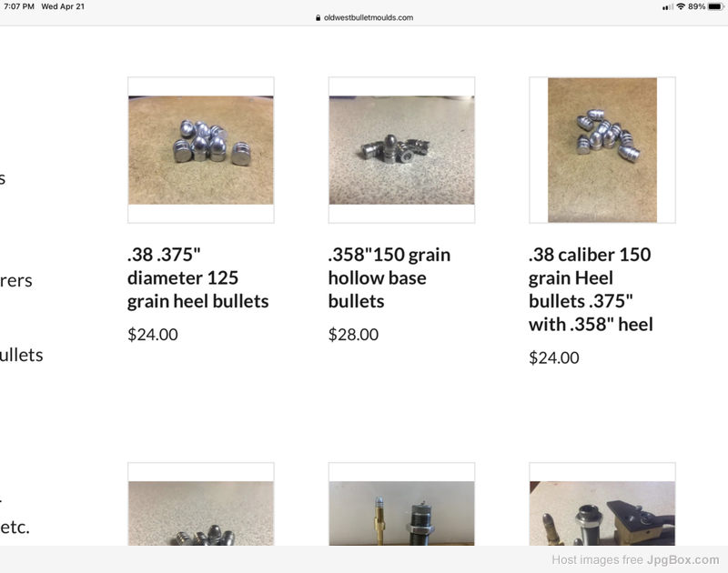Tap the battery icon in status bar
This screenshot has width=728, height=573.
(x=715, y=6)
